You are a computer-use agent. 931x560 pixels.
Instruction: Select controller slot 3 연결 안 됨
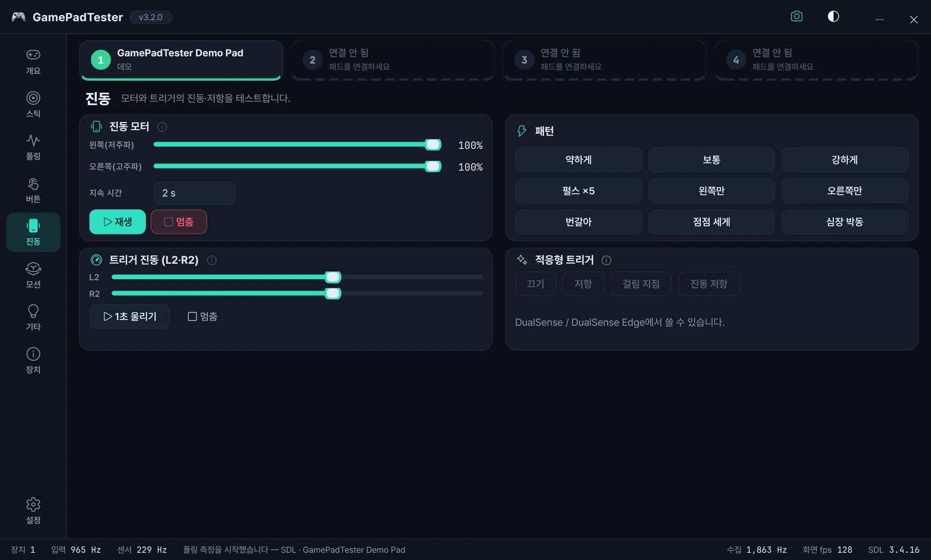pos(605,60)
